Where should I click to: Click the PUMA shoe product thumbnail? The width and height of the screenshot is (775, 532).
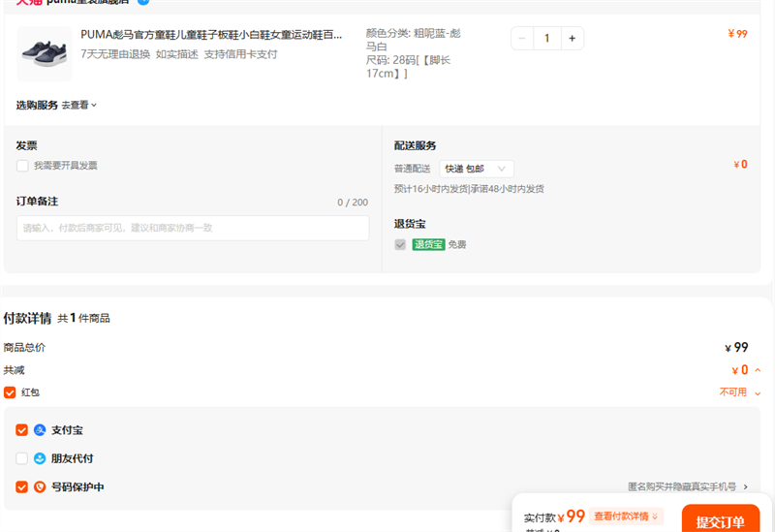click(44, 54)
